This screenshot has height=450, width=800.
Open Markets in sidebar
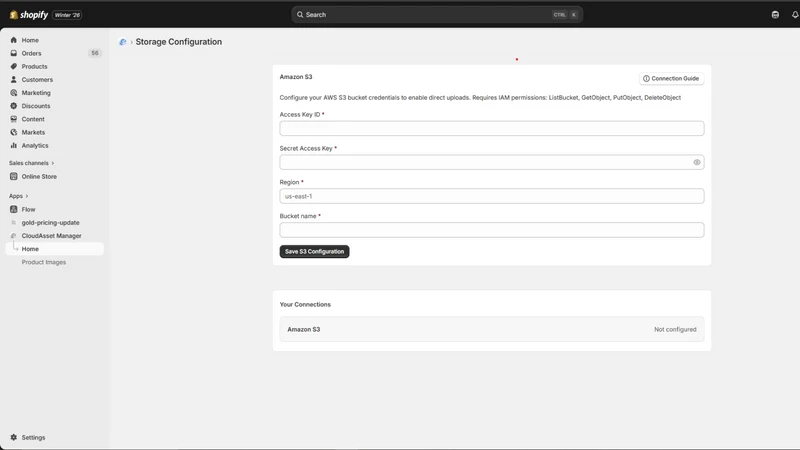coord(33,132)
